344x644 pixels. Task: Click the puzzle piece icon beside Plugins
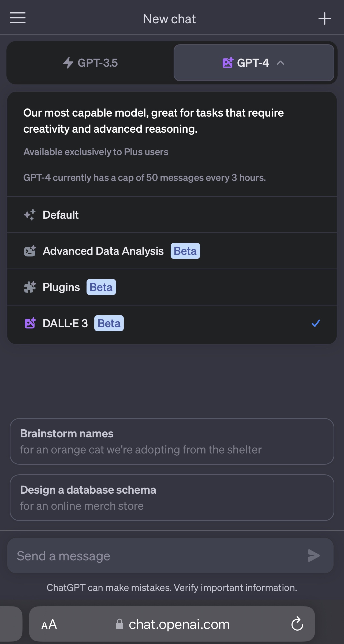click(x=30, y=287)
